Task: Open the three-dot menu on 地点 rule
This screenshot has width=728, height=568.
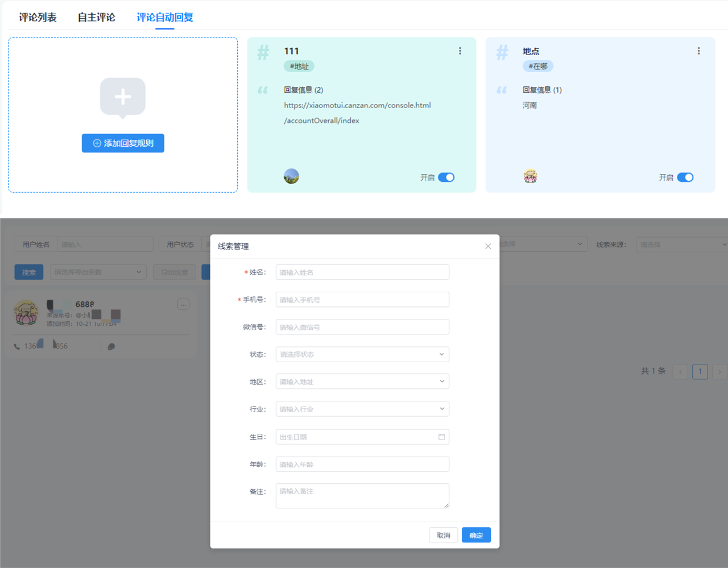Action: click(x=698, y=51)
